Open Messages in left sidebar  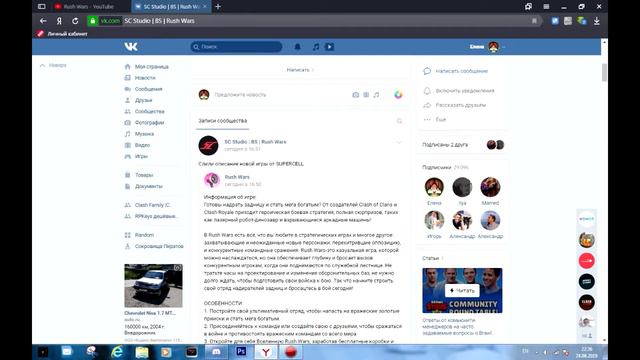coord(148,89)
